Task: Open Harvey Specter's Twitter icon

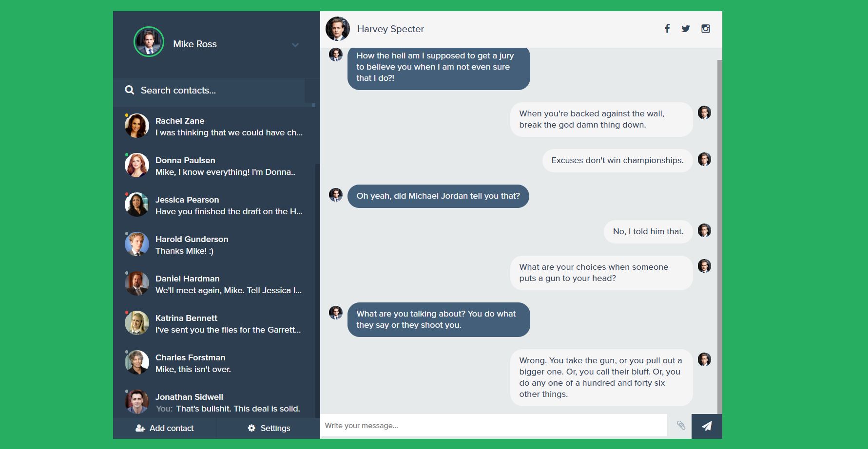Action: tap(686, 29)
